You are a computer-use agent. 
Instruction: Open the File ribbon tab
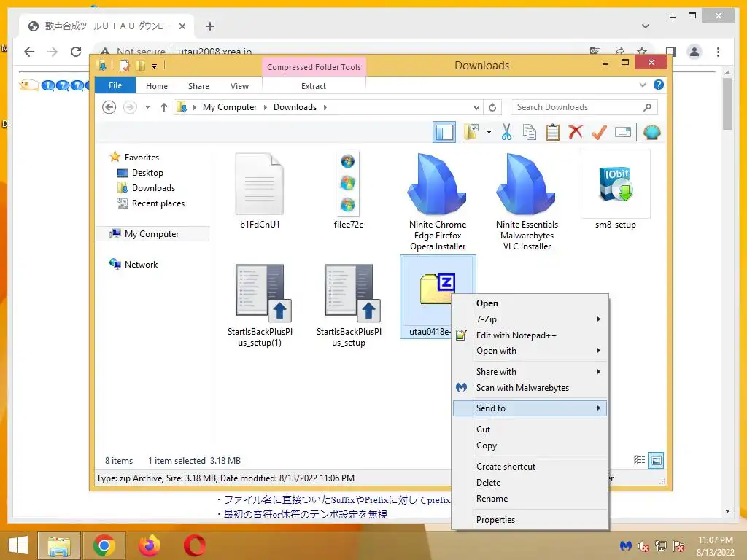coord(115,85)
